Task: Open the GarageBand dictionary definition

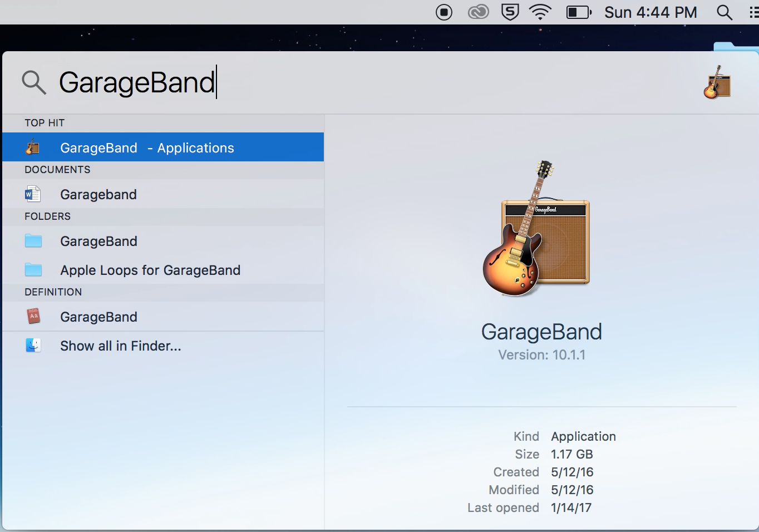Action: coord(163,317)
